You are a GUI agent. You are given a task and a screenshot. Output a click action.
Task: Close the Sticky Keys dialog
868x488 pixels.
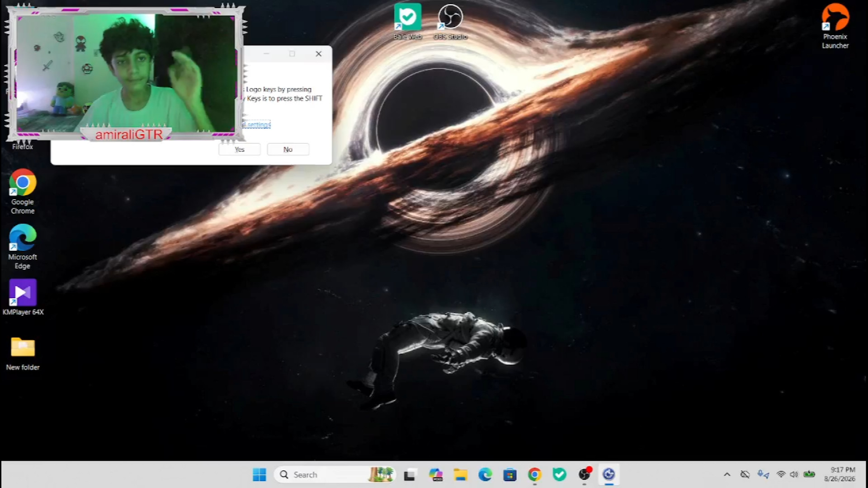[x=319, y=54]
